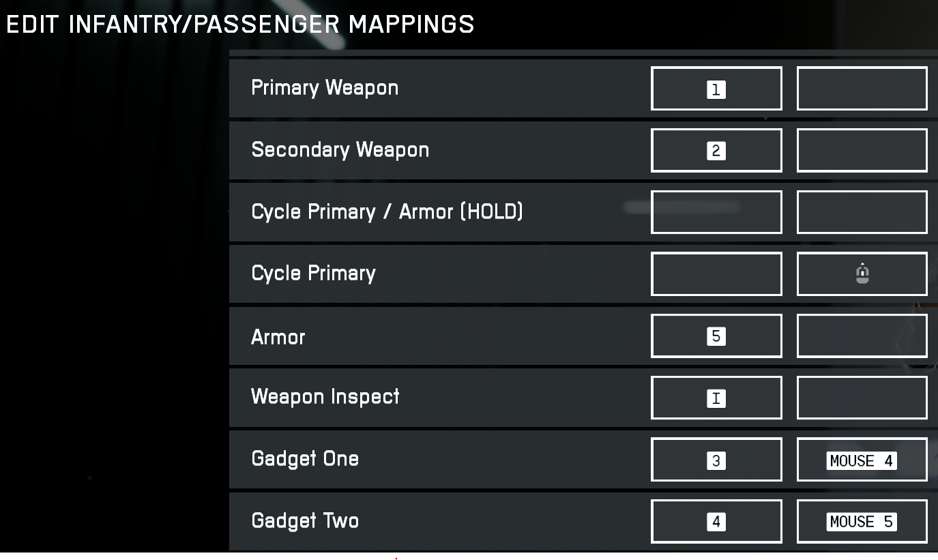Set secondary binding for Cycle Primary / Armor (HOLD)

point(862,212)
